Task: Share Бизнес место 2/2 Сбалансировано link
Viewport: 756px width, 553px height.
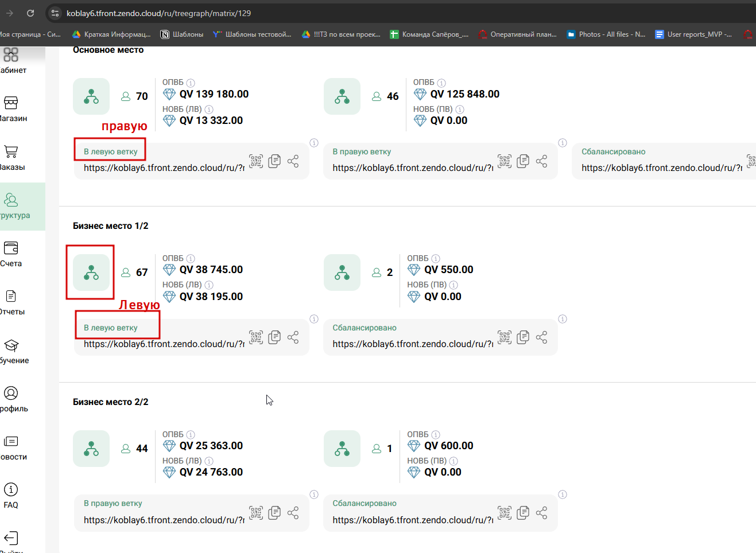Action: pyautogui.click(x=541, y=513)
